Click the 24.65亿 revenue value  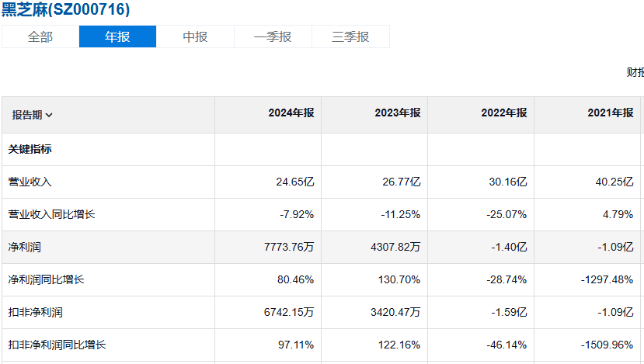[295, 182]
